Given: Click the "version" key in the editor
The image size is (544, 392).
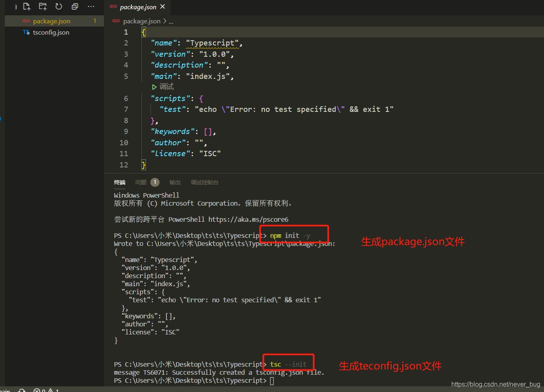Looking at the screenshot, I should pos(170,54).
